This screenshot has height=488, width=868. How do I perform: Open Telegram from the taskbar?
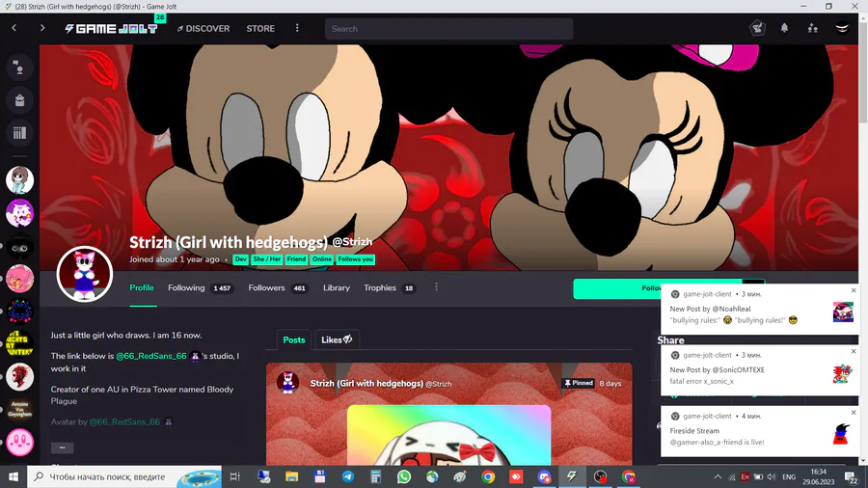point(347,476)
